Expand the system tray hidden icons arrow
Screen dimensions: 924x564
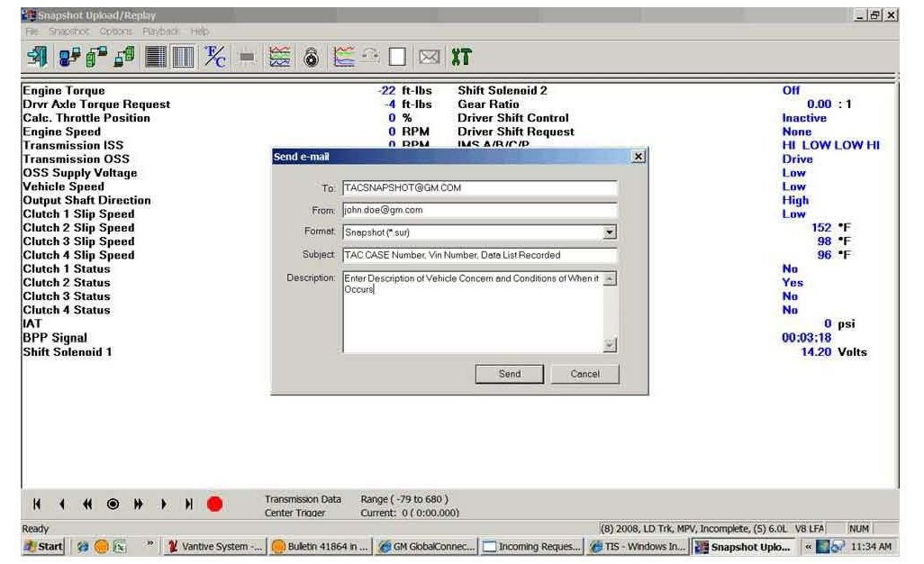pyautogui.click(x=809, y=547)
